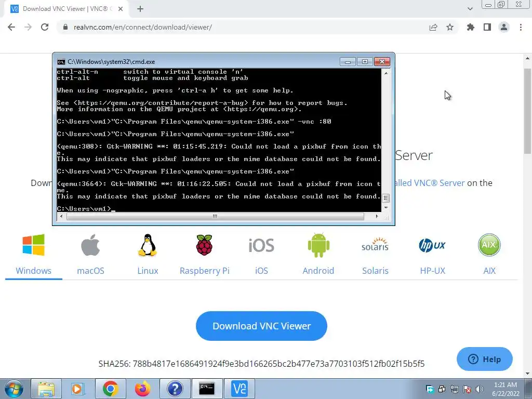Screen dimensions: 532x399
Task: Select the iOS logo
Action: pyautogui.click(x=261, y=245)
